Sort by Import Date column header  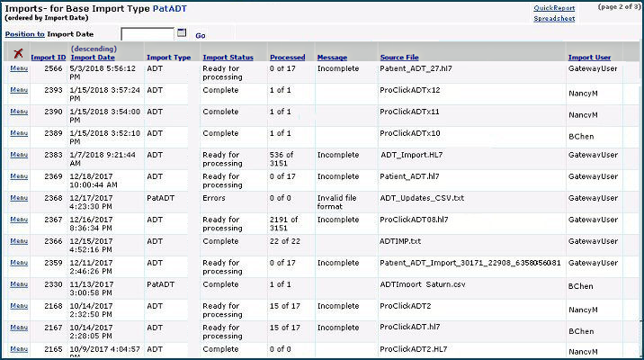(93, 58)
